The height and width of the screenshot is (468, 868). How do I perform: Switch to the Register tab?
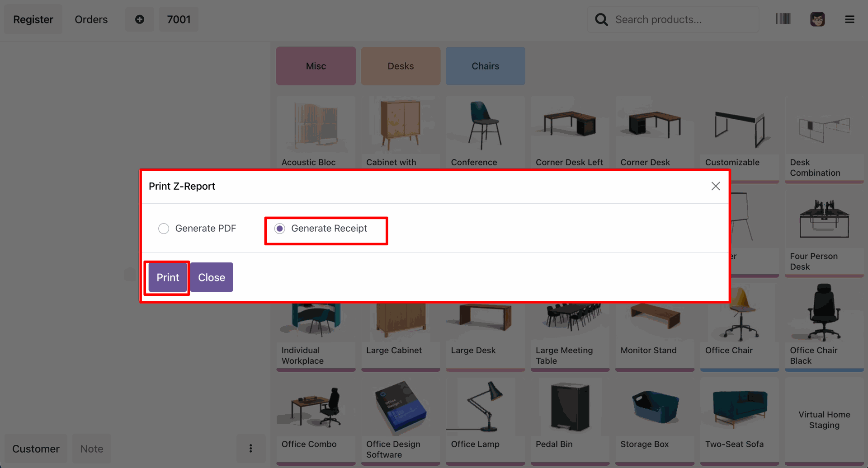coord(33,19)
